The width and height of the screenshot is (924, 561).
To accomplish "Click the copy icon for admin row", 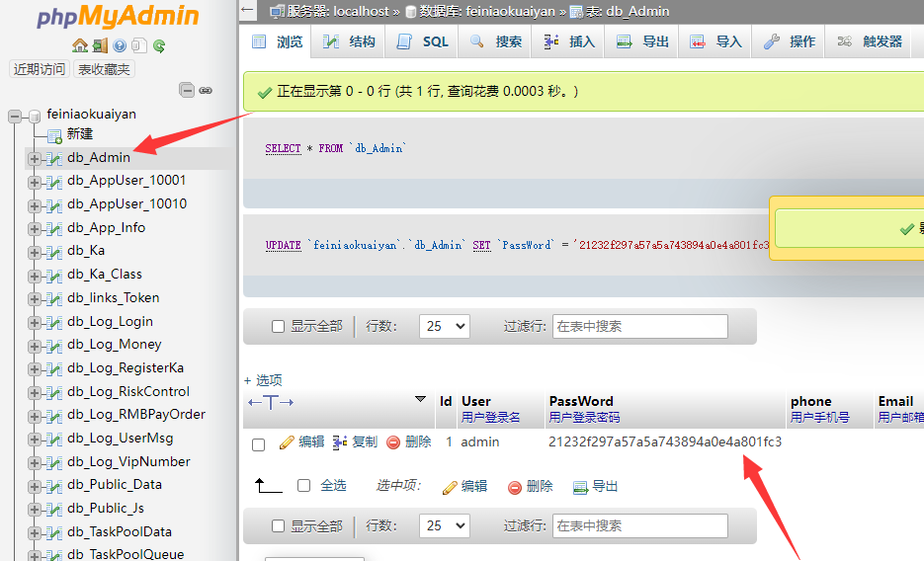I will [x=340, y=442].
